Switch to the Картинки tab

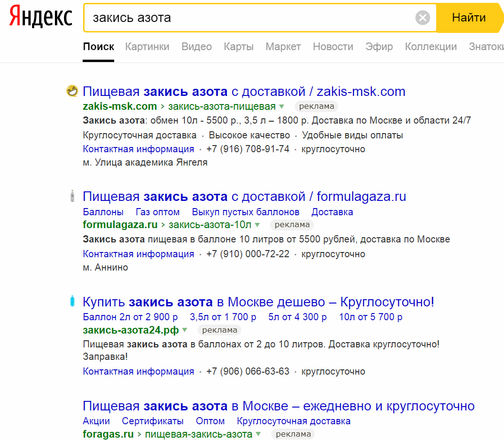tap(147, 47)
